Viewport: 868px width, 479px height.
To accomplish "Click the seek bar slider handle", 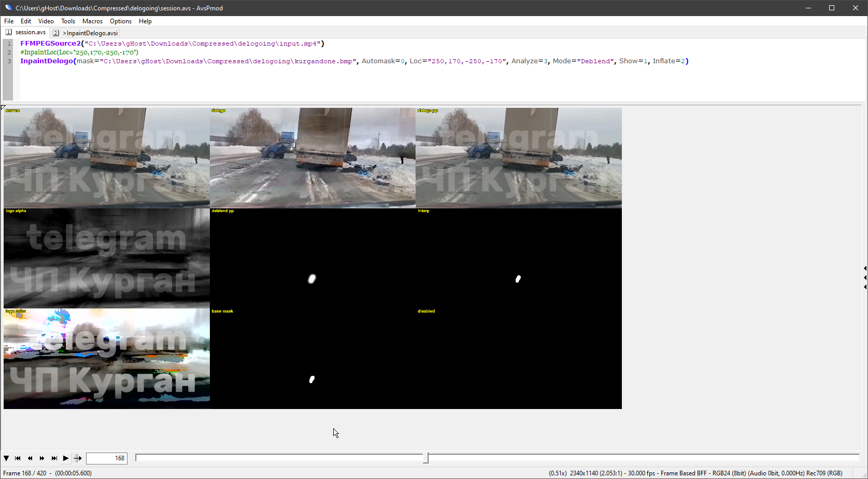I will tap(426, 458).
